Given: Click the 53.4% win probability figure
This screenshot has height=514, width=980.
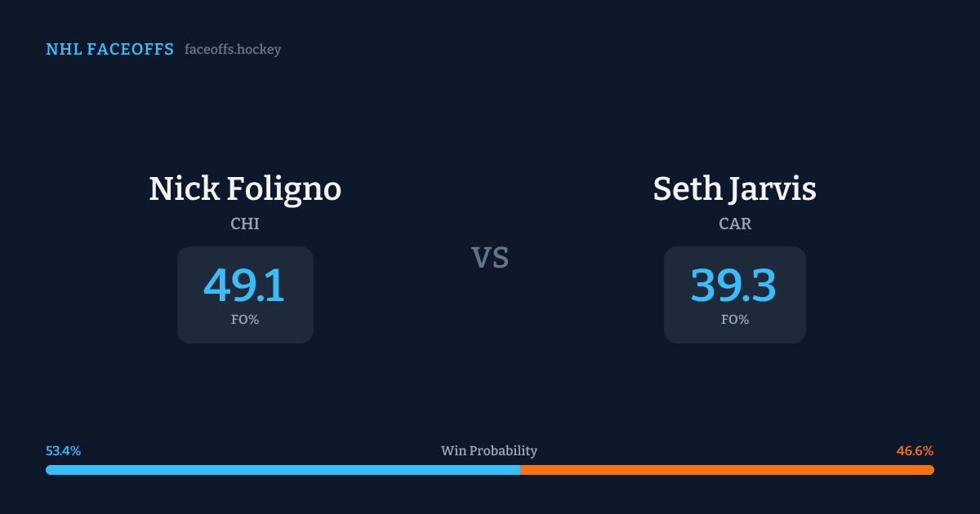Looking at the screenshot, I should click(63, 451).
